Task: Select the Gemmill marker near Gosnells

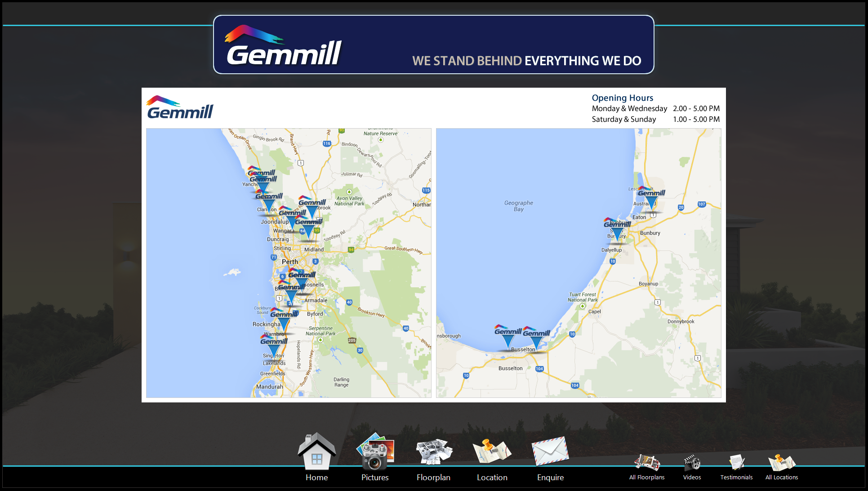Action: click(x=301, y=281)
